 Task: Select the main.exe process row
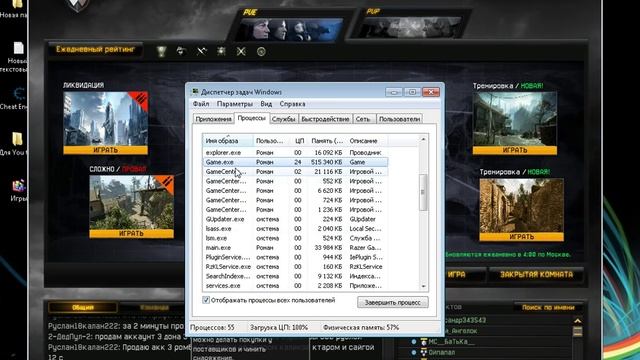click(295, 248)
